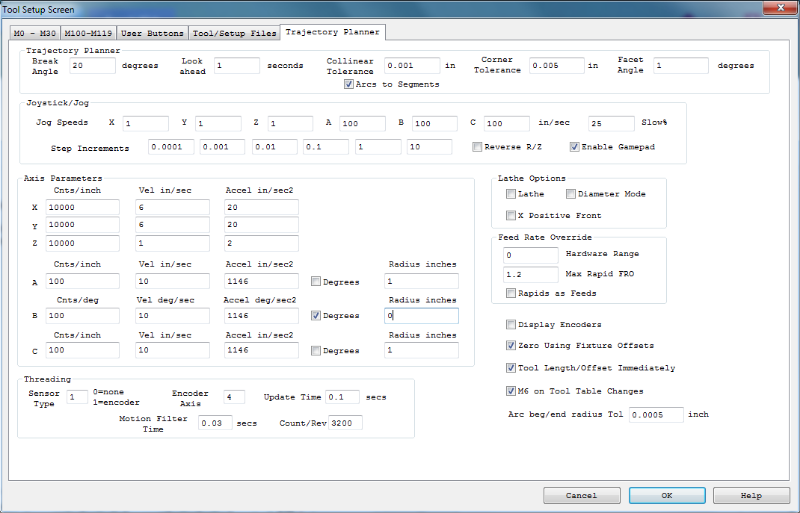Select the Max Rapid FRO field

[x=530, y=273]
